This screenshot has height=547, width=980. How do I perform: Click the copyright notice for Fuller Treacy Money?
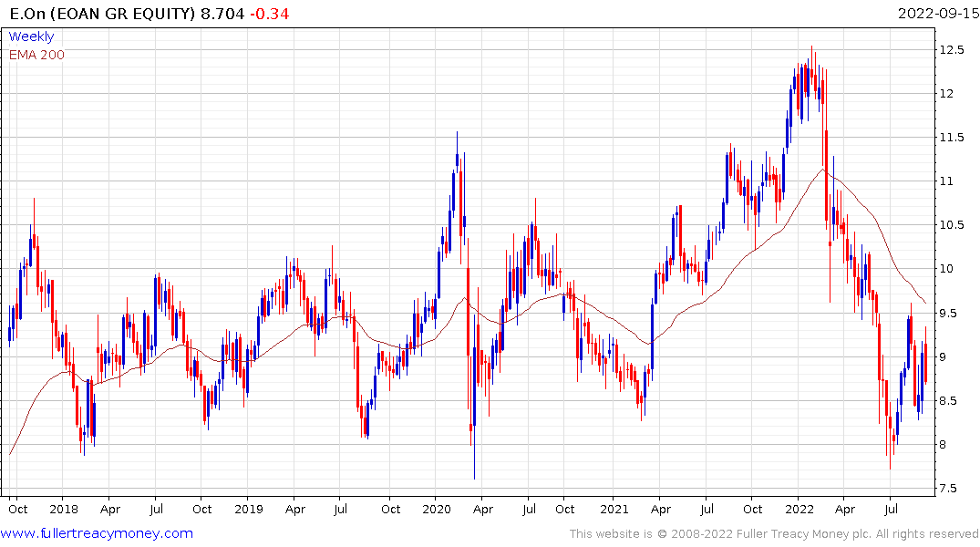(x=774, y=534)
